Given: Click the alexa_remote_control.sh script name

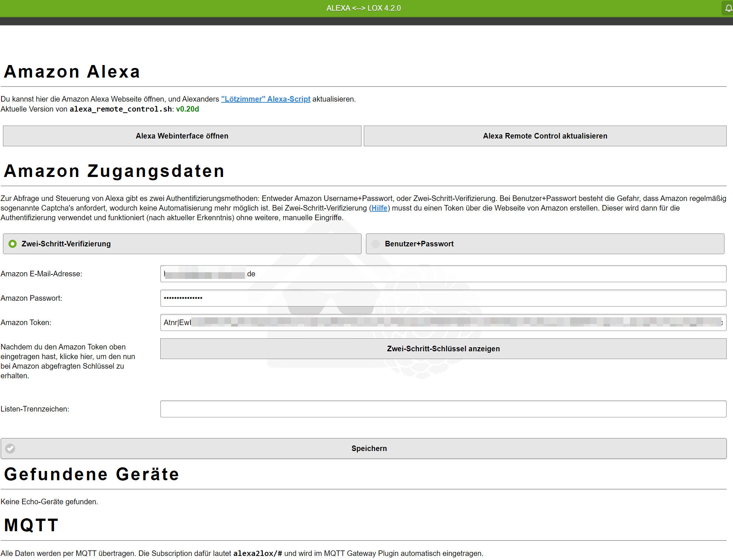Looking at the screenshot, I should (x=121, y=109).
